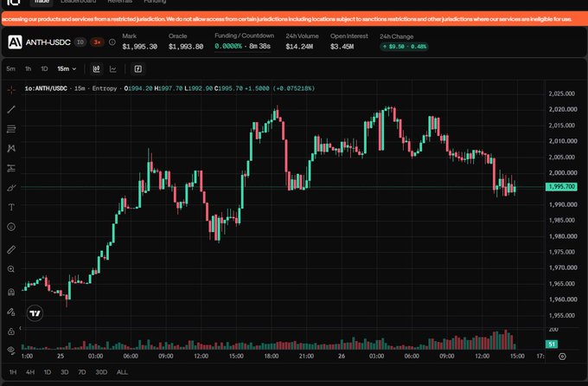588x386 pixels.
Task: Open the candlestick chart type selector
Action: [x=96, y=68]
